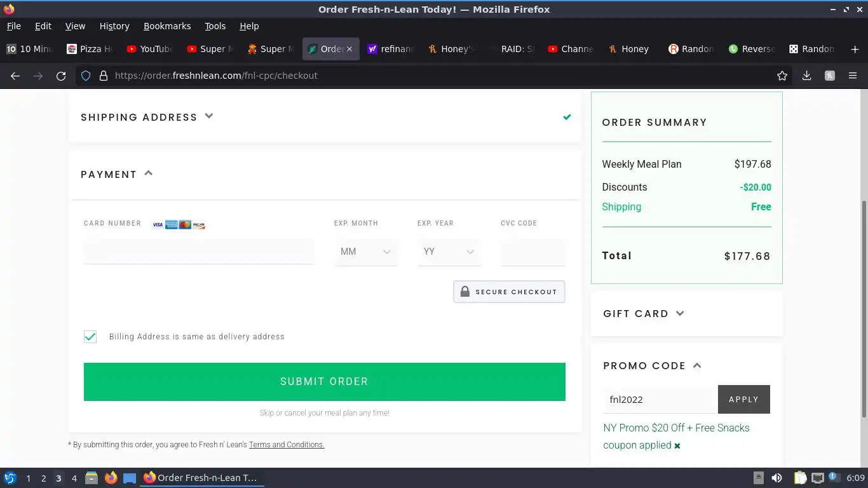Open the Help menu
This screenshot has width=868, height=488.
click(x=249, y=26)
